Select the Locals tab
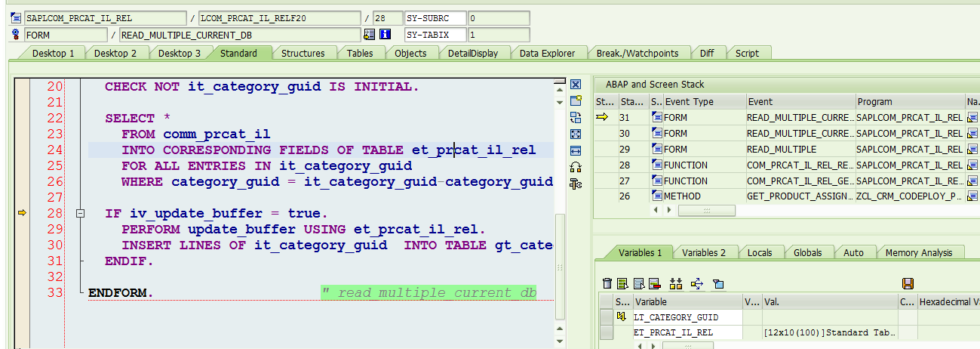The width and height of the screenshot is (980, 349). pos(760,253)
